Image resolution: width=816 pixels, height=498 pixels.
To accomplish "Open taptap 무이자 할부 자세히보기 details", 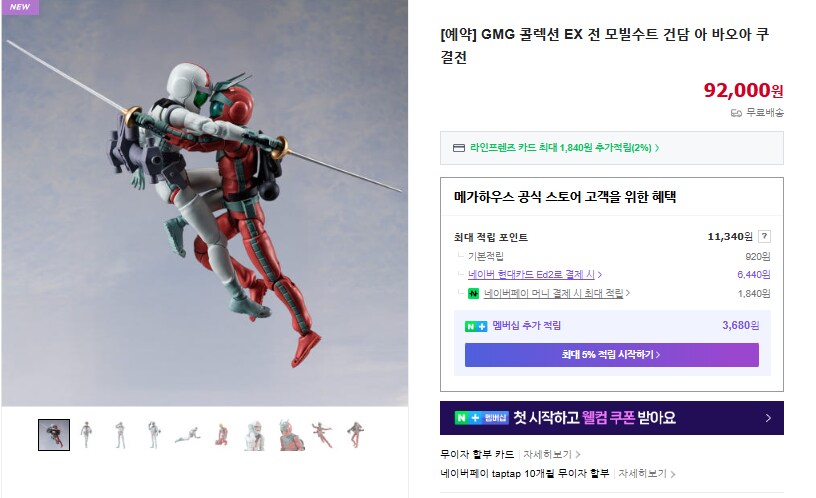I will 646,474.
